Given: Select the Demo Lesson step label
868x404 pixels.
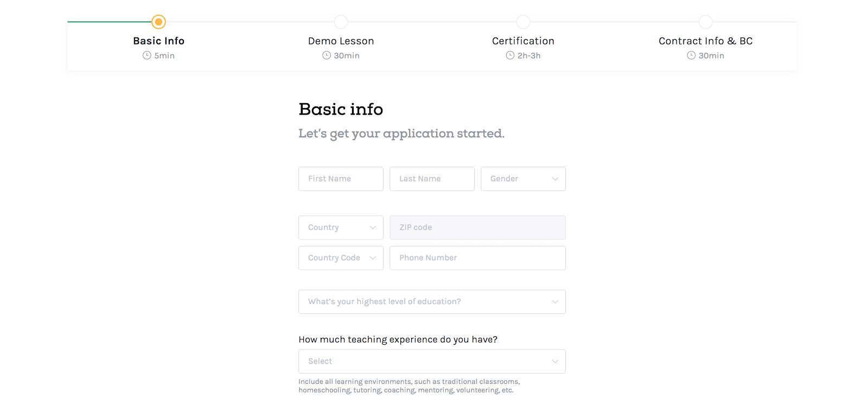Looking at the screenshot, I should 341,41.
